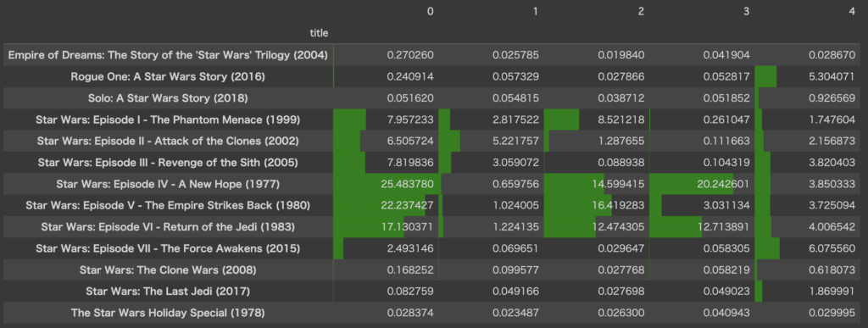
Task: Click the cell value 2.817522
Action: coord(516,120)
